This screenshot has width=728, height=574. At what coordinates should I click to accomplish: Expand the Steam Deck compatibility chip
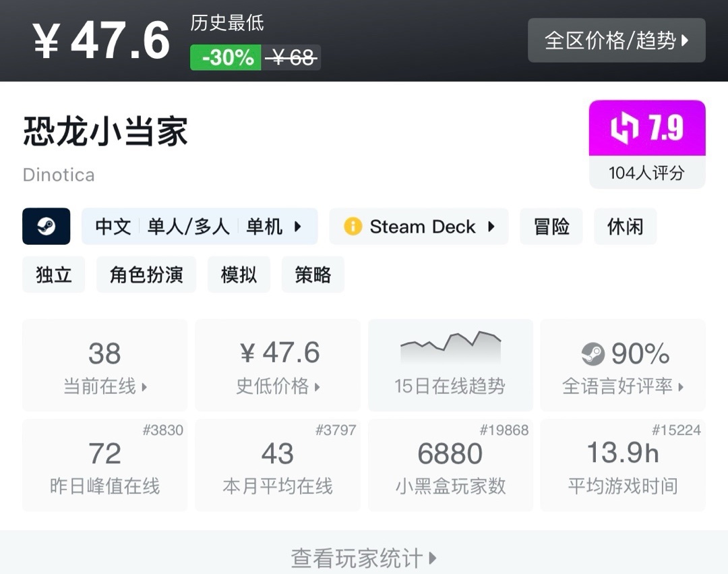click(419, 226)
